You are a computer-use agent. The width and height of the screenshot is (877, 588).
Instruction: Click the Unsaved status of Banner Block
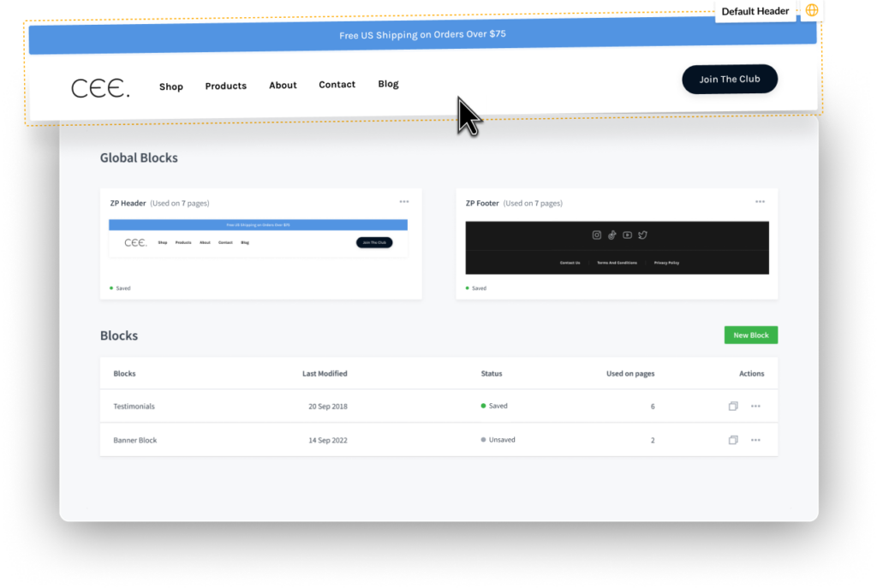pos(498,439)
